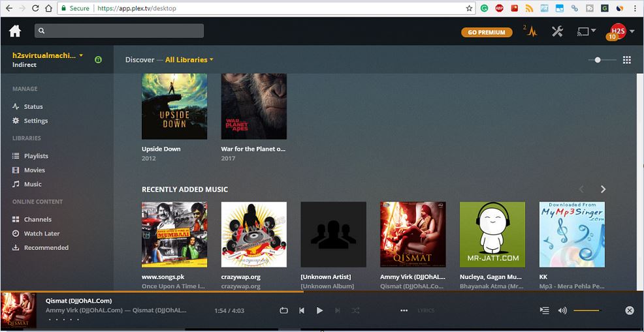Mute the volume speaker icon
644x332 pixels.
click(562, 310)
